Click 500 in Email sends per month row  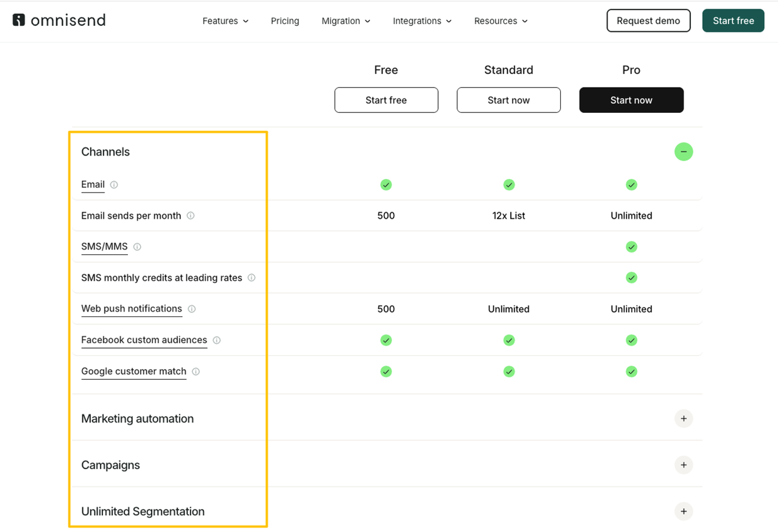[386, 215]
